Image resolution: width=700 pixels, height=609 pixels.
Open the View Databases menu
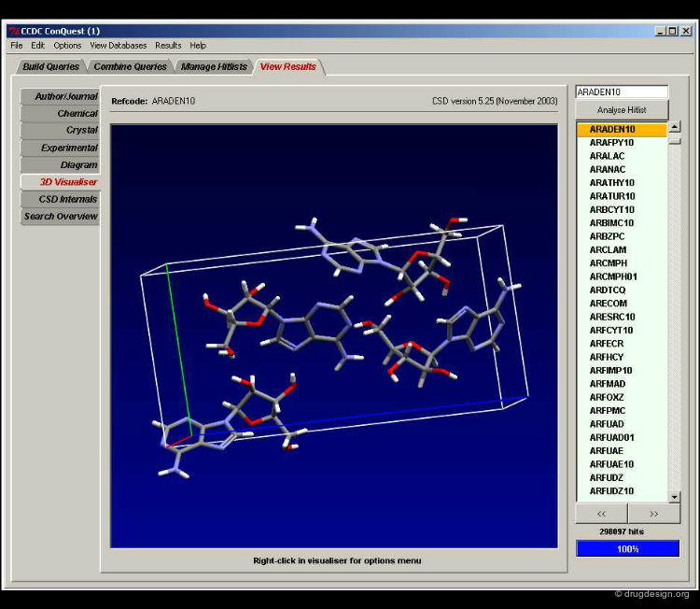[x=119, y=46]
